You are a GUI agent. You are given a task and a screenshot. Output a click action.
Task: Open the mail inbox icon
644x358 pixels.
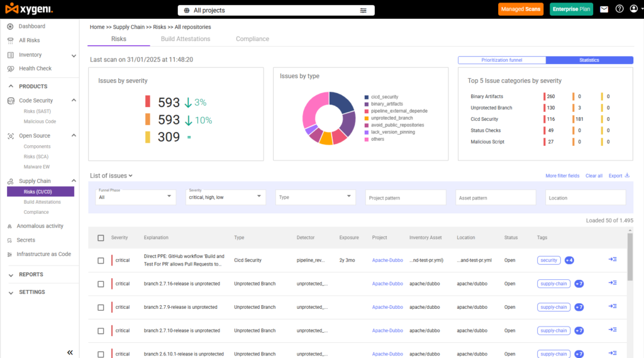(604, 9)
